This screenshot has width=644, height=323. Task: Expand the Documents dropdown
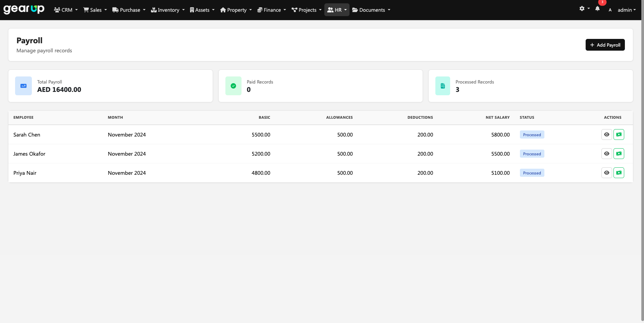pos(371,10)
